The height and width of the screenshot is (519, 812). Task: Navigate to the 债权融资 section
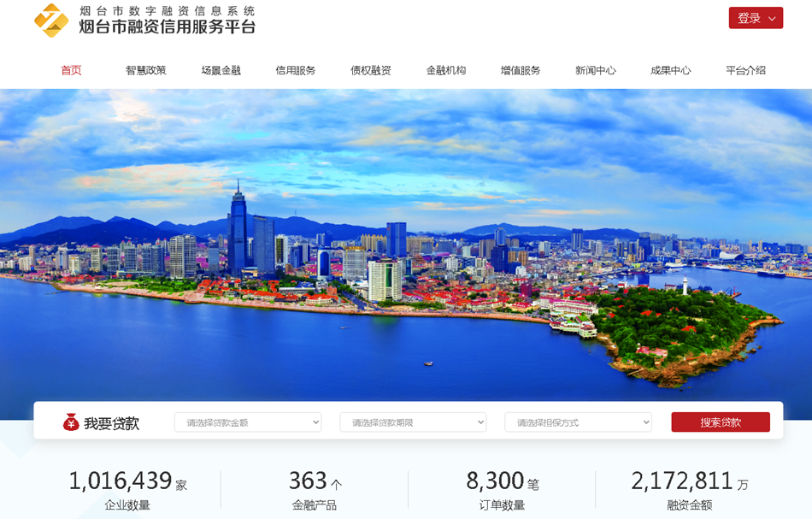[371, 70]
